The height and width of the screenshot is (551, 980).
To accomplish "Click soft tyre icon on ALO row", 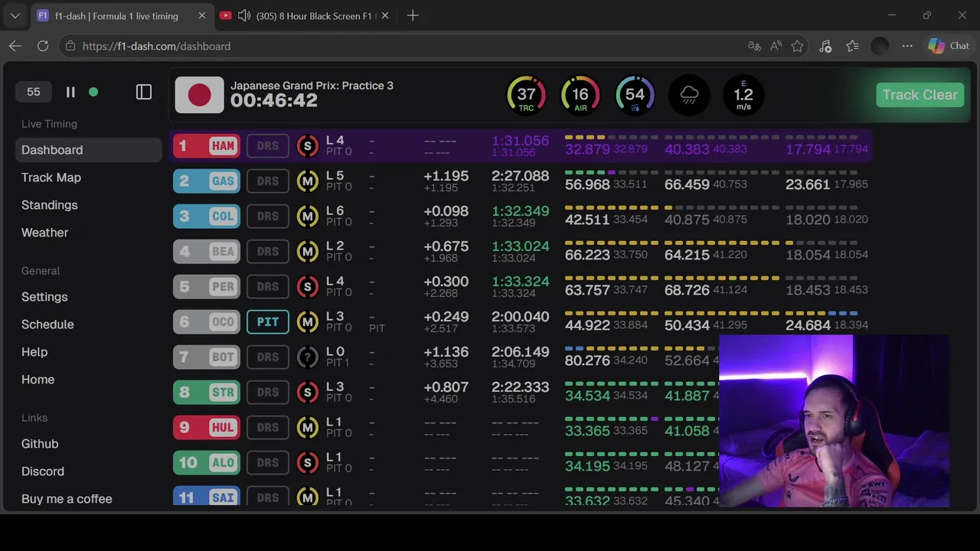I will 308,462.
